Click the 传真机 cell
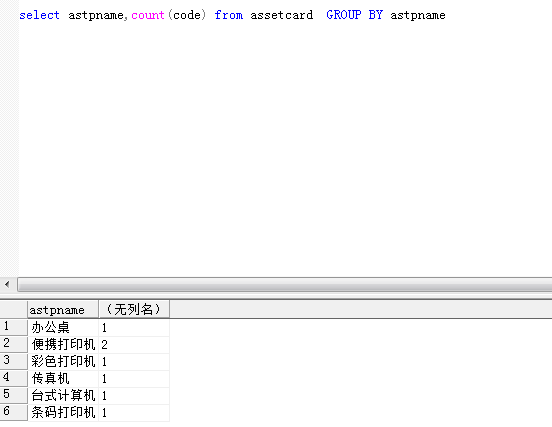Image resolution: width=552 pixels, height=427 pixels. pyautogui.click(x=63, y=378)
